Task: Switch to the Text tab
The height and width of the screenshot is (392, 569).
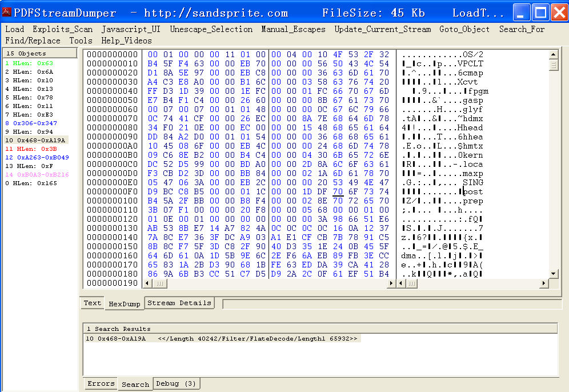Action: click(92, 303)
